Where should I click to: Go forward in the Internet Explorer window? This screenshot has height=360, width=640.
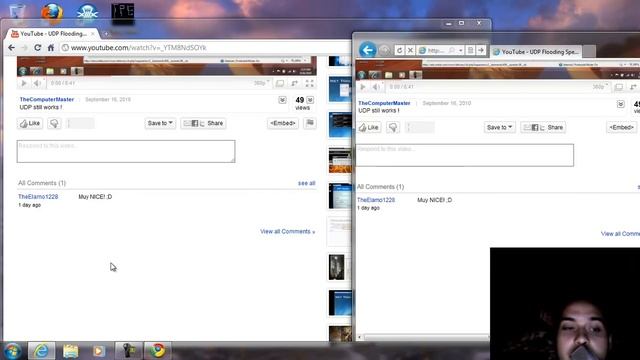click(384, 51)
